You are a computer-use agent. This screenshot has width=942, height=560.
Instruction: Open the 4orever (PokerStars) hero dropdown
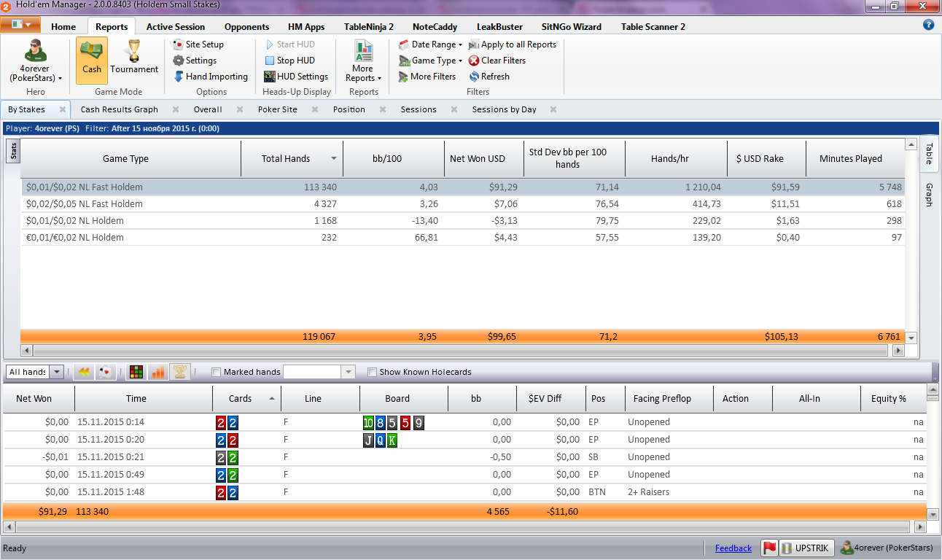(36, 61)
